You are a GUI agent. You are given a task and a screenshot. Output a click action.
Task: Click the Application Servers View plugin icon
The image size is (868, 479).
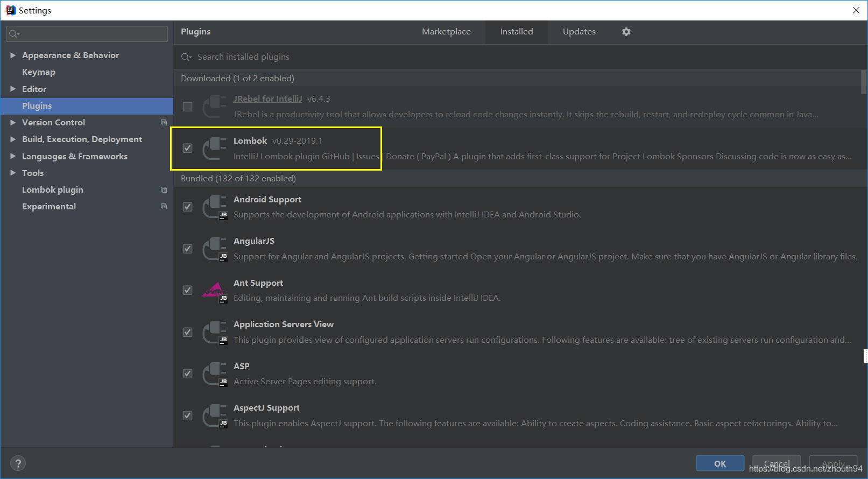[x=215, y=332]
